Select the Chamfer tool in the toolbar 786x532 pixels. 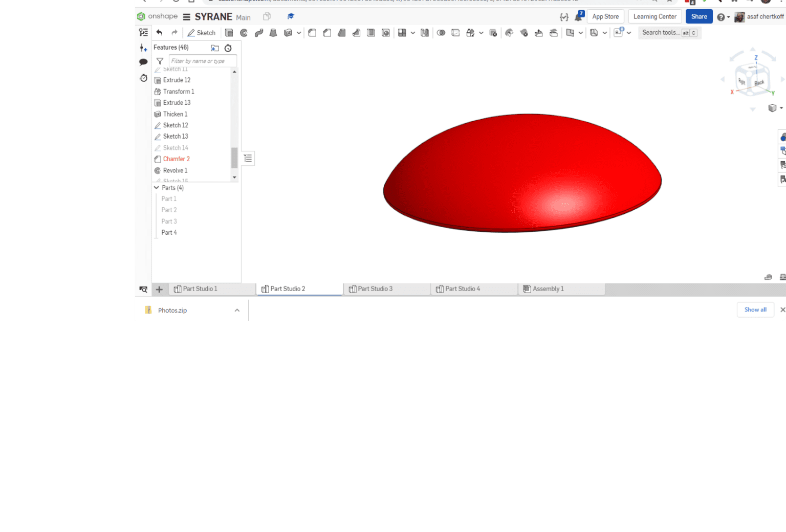327,33
